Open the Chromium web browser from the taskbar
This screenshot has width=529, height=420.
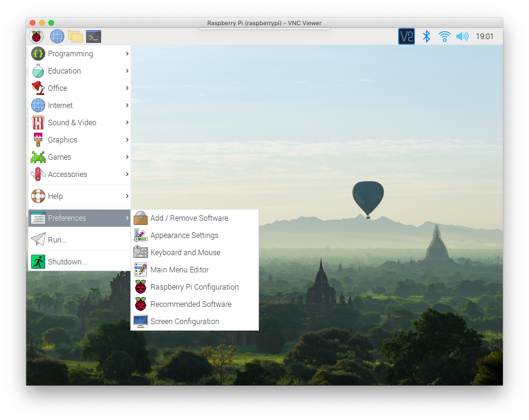57,36
